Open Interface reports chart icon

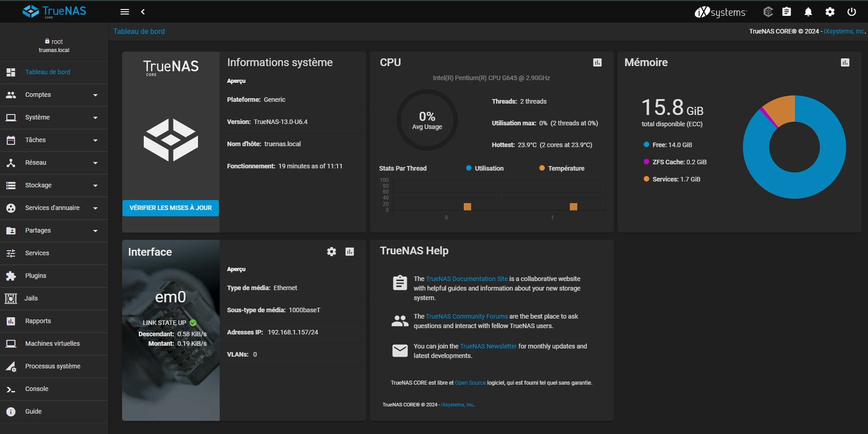point(349,252)
